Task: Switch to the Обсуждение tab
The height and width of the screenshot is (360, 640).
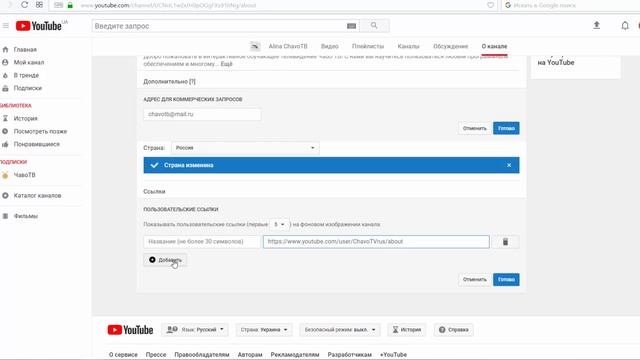Action: pyautogui.click(x=451, y=46)
